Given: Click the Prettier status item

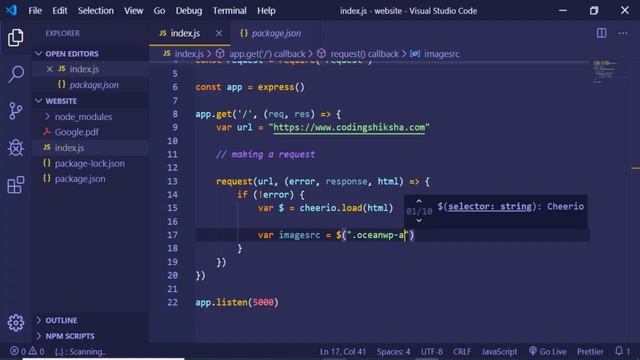Looking at the screenshot, I should (590, 351).
